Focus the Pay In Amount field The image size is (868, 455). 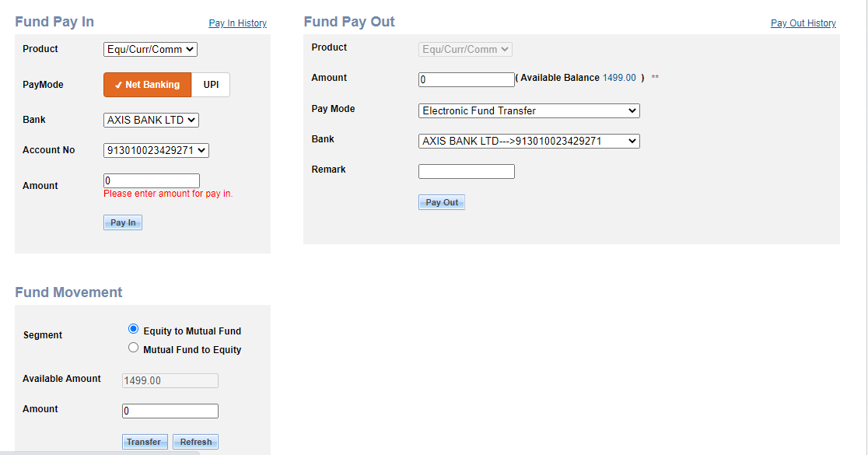pos(152,180)
